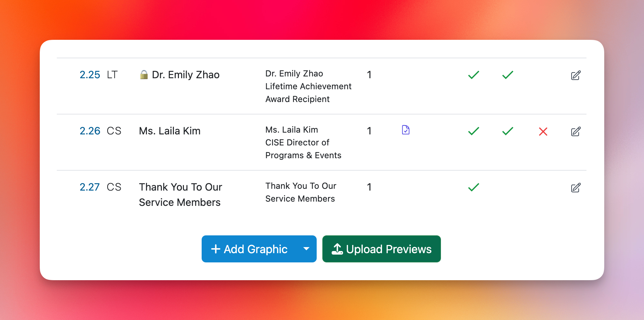Open graphic number 2.27 link
The width and height of the screenshot is (644, 320).
(89, 187)
